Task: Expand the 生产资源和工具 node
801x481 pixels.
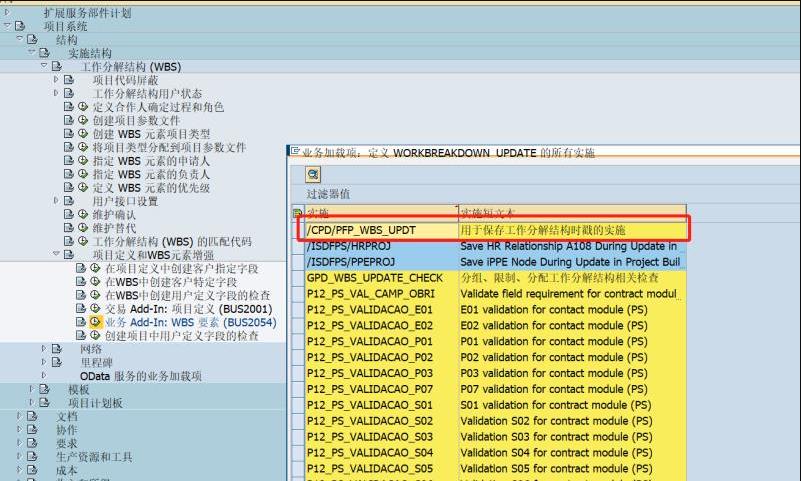Action: tap(19, 456)
